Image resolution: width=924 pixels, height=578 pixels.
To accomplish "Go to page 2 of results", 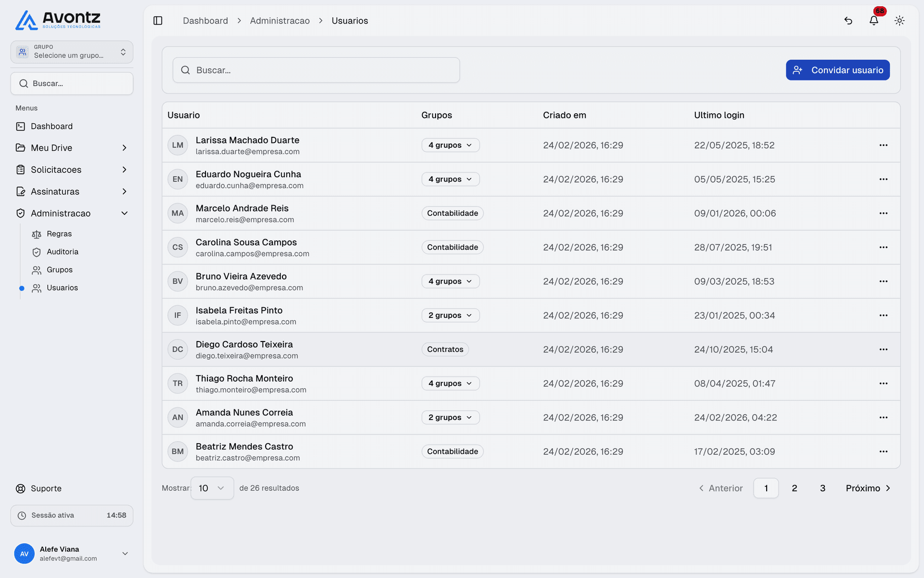I will (794, 488).
